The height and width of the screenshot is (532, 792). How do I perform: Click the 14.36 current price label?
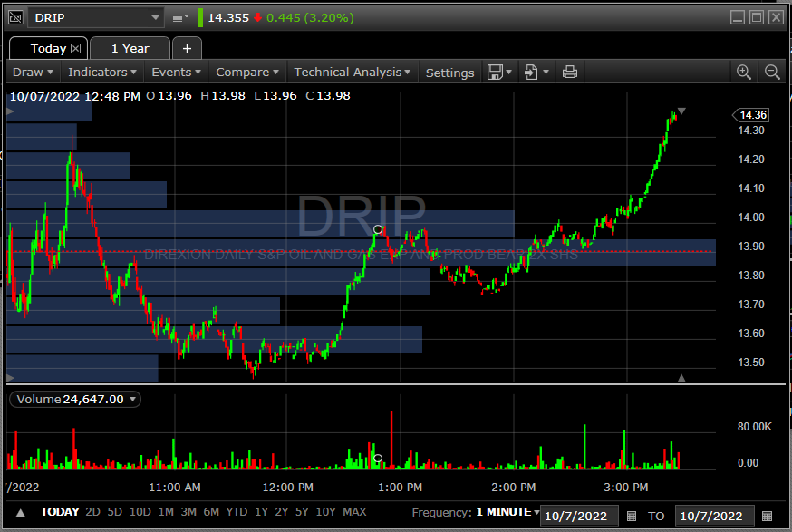[x=750, y=115]
